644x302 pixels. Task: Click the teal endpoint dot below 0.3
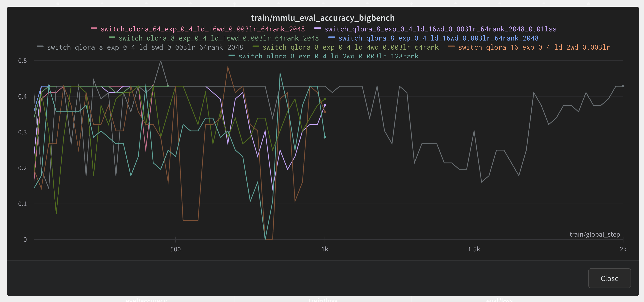[x=325, y=137]
